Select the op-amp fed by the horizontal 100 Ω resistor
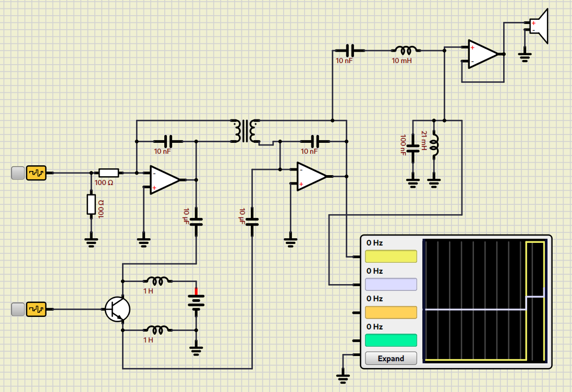 click(x=165, y=180)
